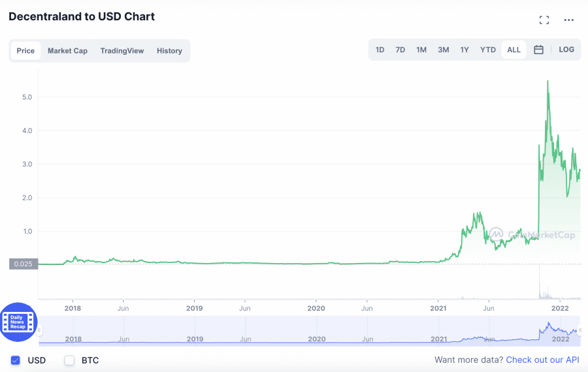
Task: Open the TradingView tab
Action: point(122,51)
